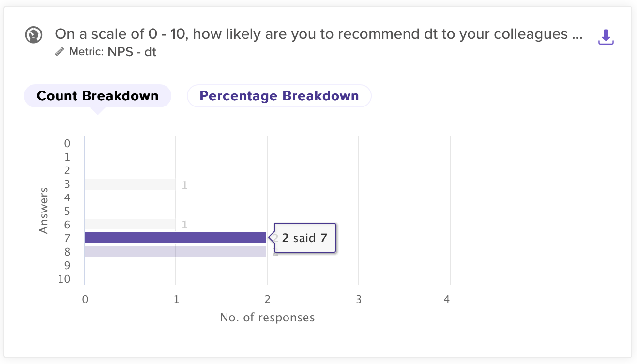Click the ruler icon next to Metric
The width and height of the screenshot is (637, 364).
click(60, 51)
